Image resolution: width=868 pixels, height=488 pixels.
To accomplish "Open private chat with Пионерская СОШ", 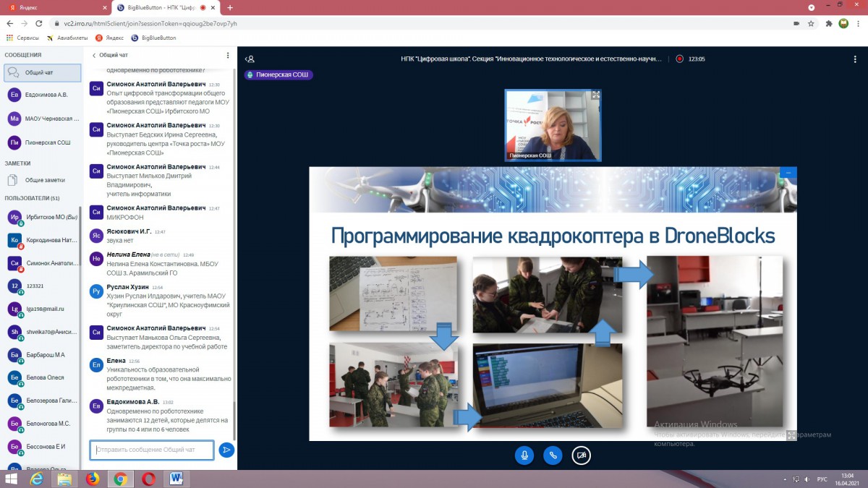I will (42, 142).
